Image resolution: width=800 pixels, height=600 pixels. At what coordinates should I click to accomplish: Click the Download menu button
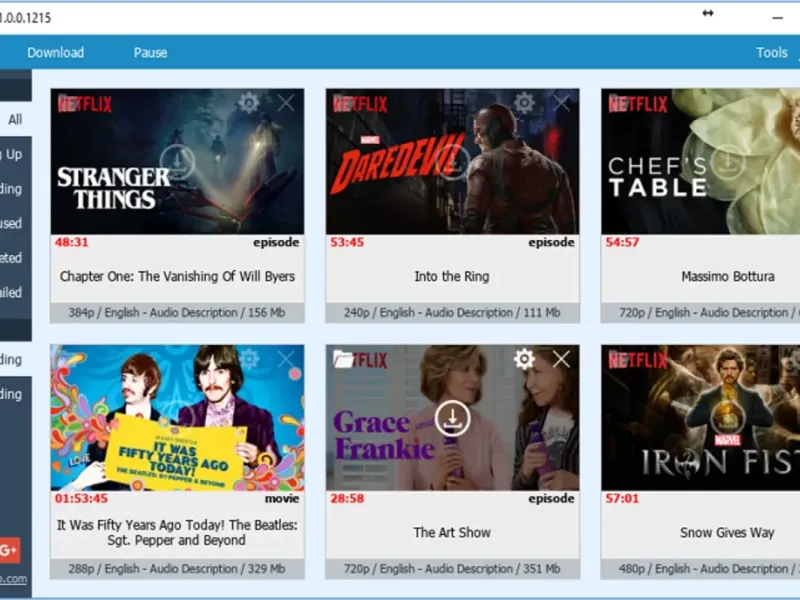coord(56,53)
